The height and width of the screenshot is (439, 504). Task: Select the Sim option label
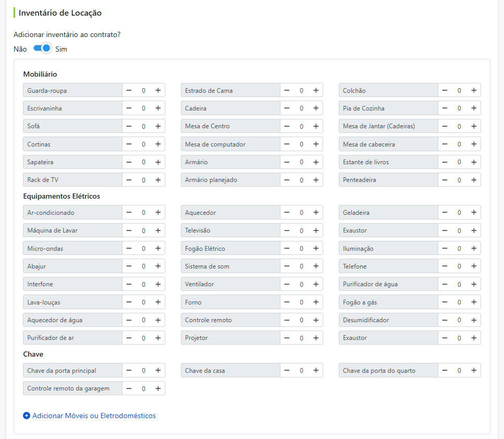(61, 49)
